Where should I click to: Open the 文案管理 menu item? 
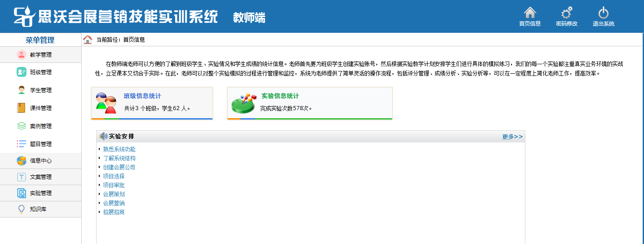(x=40, y=177)
